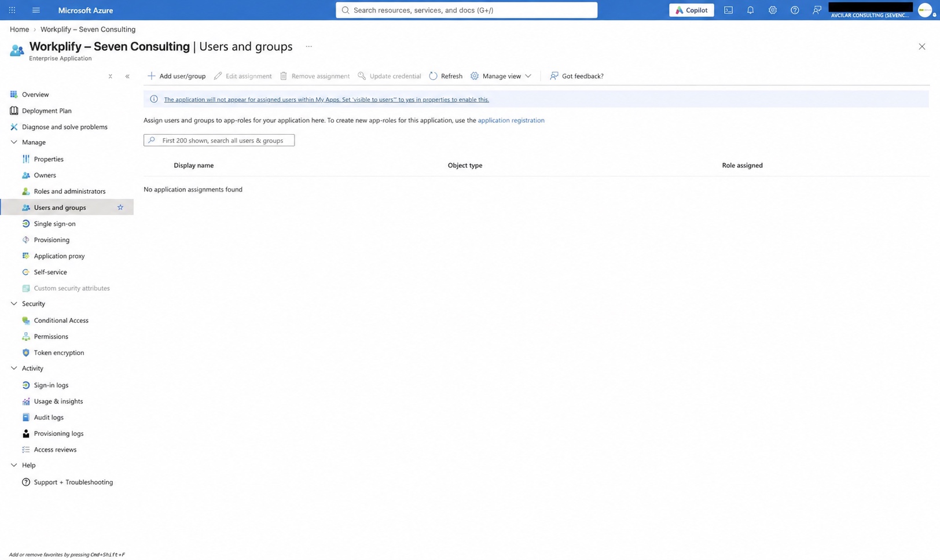Collapse the Security section
Viewport: 940px width, 560px height.
[x=14, y=303]
